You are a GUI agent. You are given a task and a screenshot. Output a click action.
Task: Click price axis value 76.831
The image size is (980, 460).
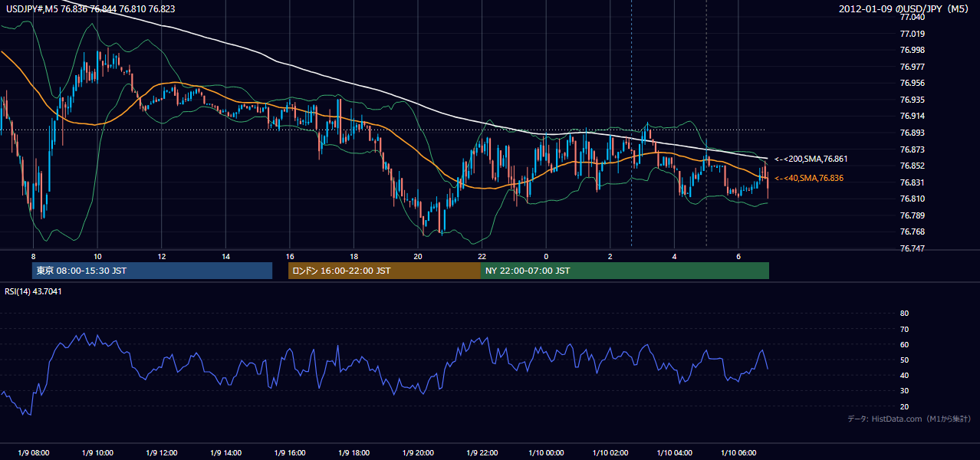pos(913,182)
